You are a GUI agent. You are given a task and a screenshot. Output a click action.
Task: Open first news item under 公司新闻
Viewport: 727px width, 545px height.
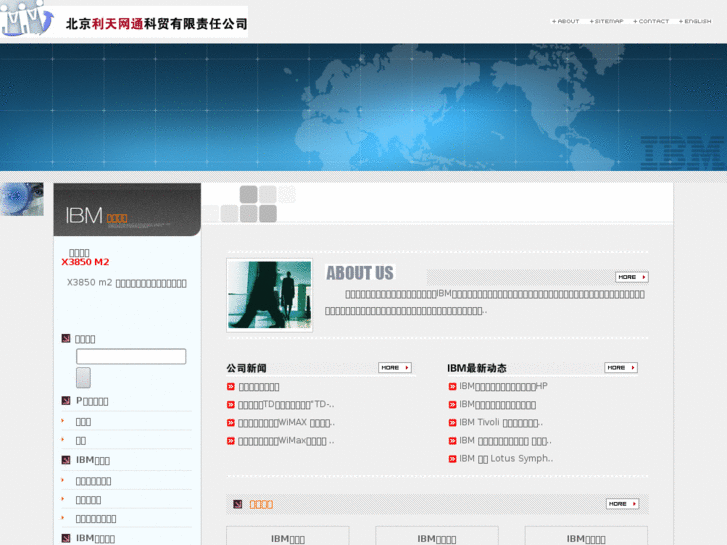pos(259,387)
